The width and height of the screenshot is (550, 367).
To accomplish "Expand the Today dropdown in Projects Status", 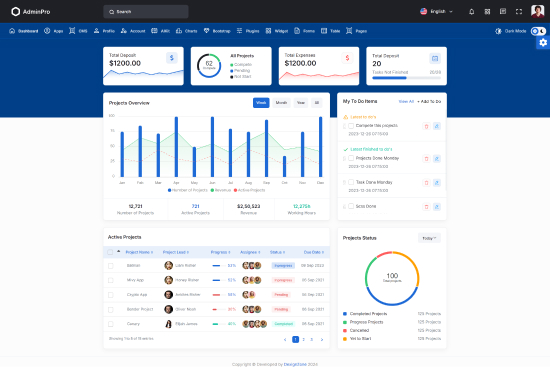I will click(429, 238).
